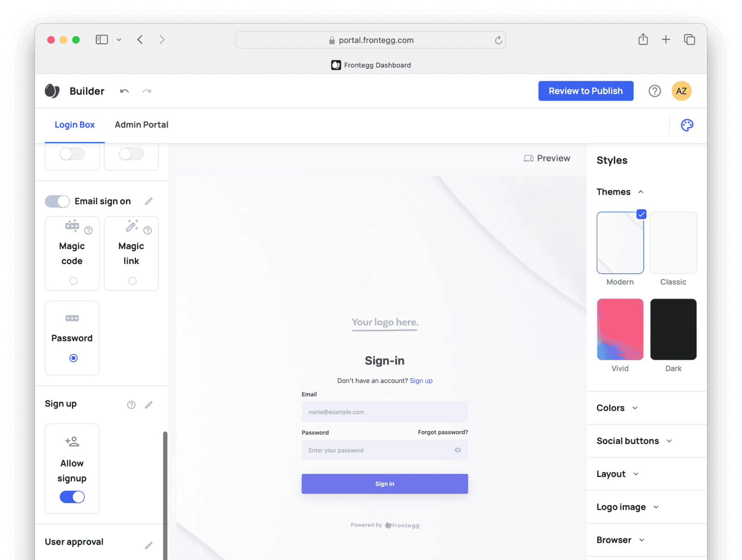Viewport: 742px width, 560px height.
Task: Go forward in browser history
Action: 162,39
